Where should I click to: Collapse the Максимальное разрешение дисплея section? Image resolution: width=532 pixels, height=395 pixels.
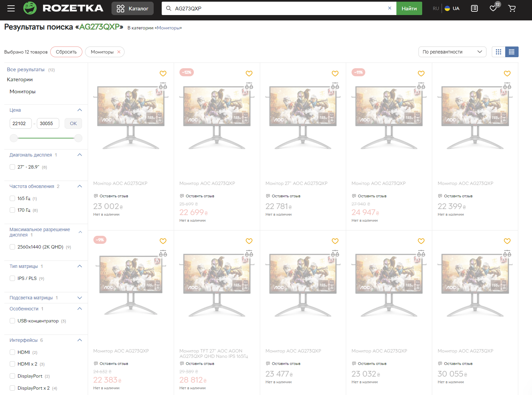pos(80,232)
